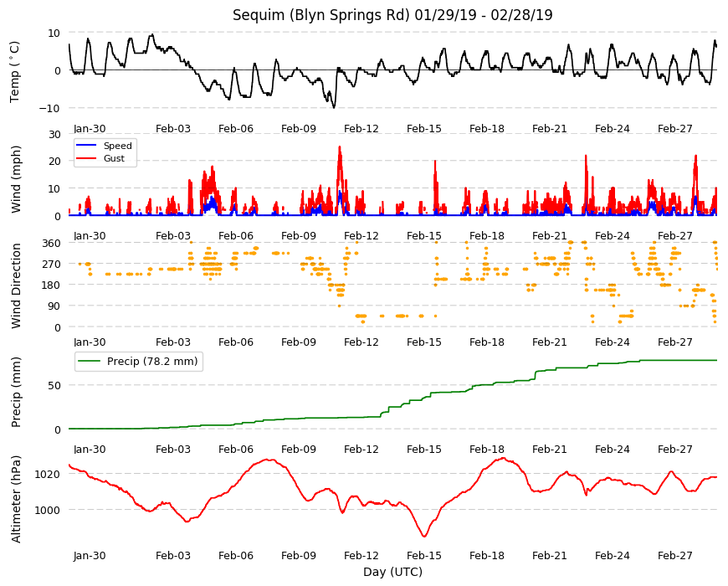Click the 360 label on wind direction axis
728x586 pixels.
click(51, 244)
